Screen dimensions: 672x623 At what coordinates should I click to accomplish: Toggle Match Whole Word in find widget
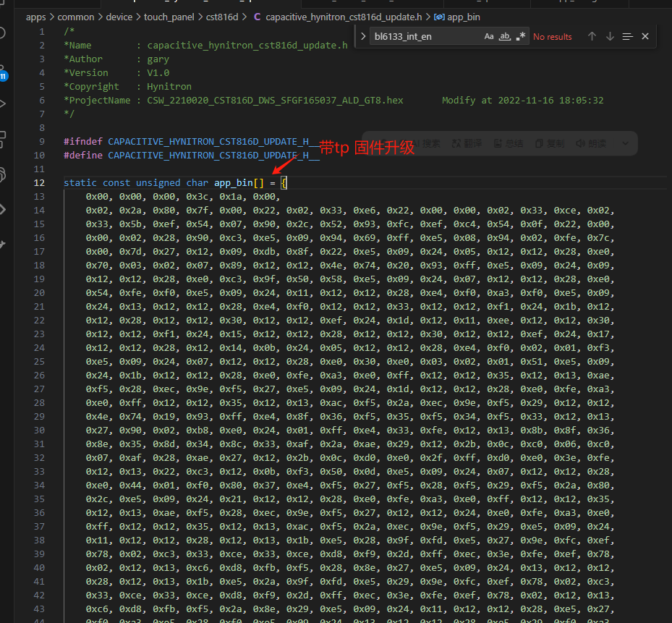(x=505, y=36)
